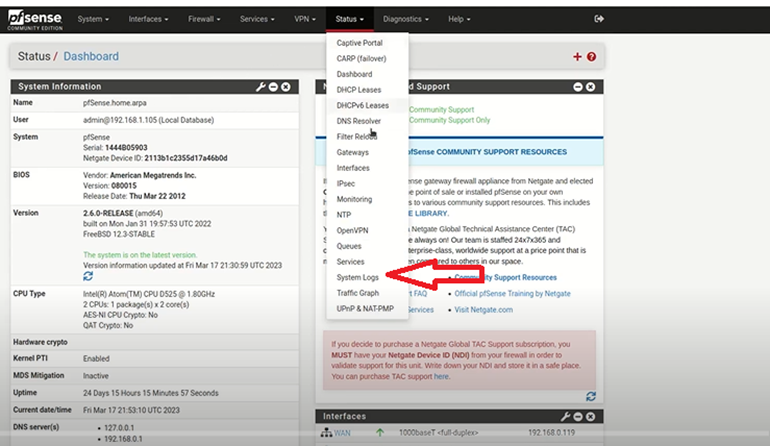This screenshot has width=770, height=446.
Task: Open Community Support Resources link
Action: 506,278
